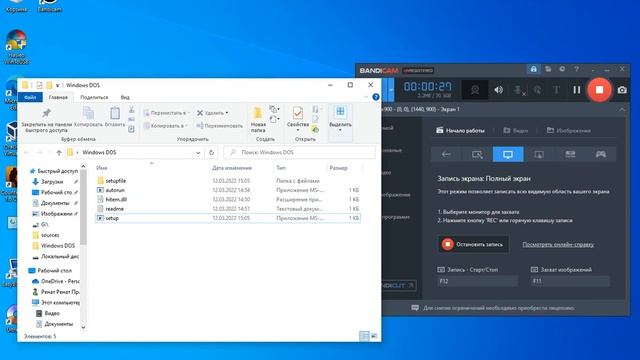Click the Копировать ribbon icon
The height and width of the screenshot is (360, 640).
(88, 113)
